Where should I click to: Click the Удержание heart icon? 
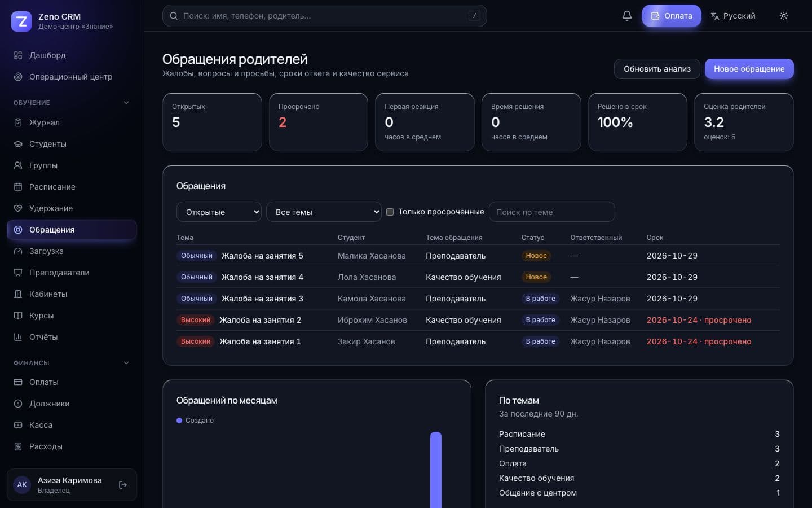click(18, 208)
